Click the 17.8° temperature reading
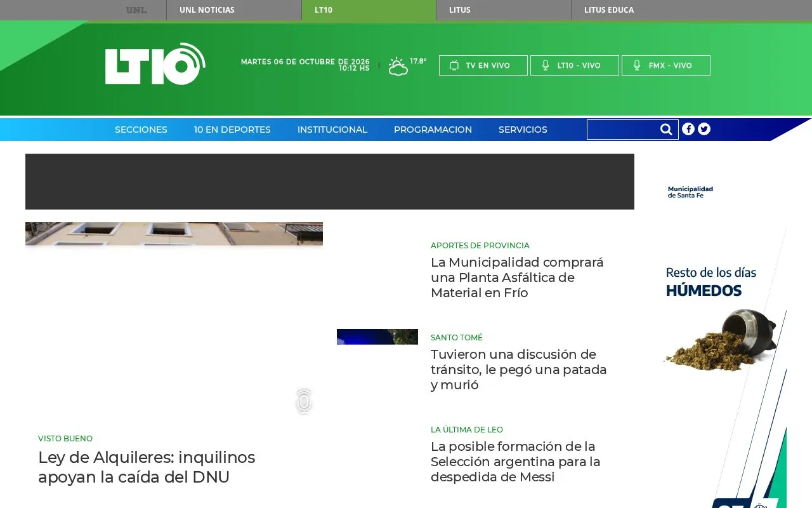The height and width of the screenshot is (508, 812). [418, 61]
